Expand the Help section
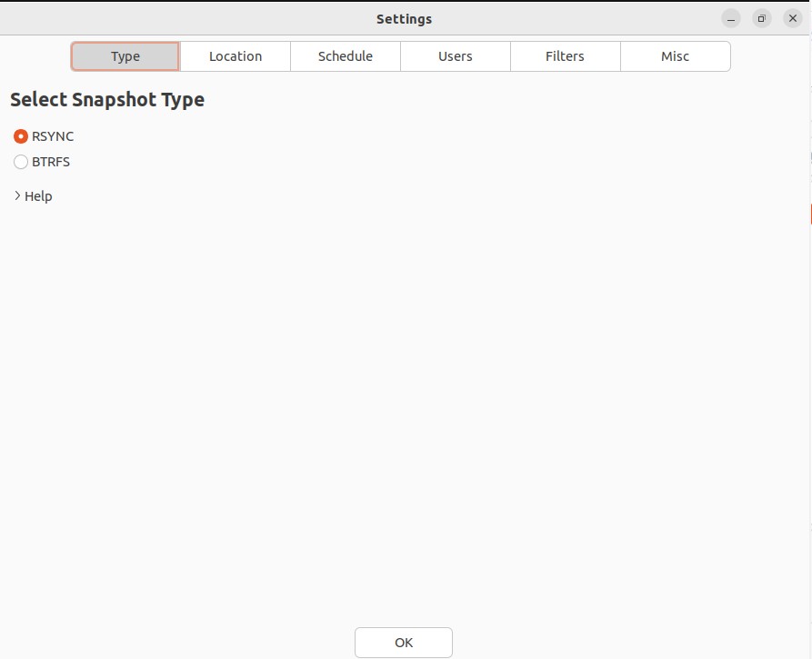Viewport: 812px width, 659px height. coord(33,196)
